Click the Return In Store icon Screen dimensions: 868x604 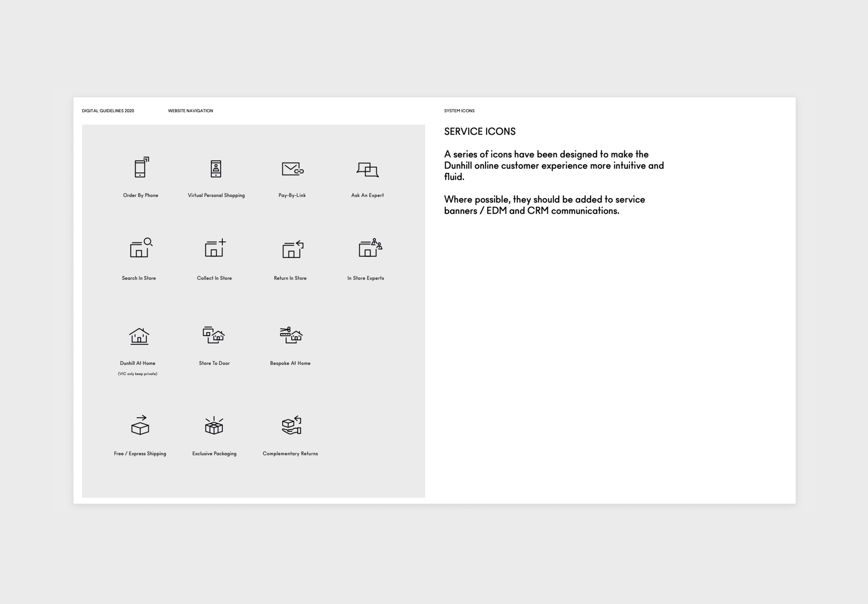point(292,249)
